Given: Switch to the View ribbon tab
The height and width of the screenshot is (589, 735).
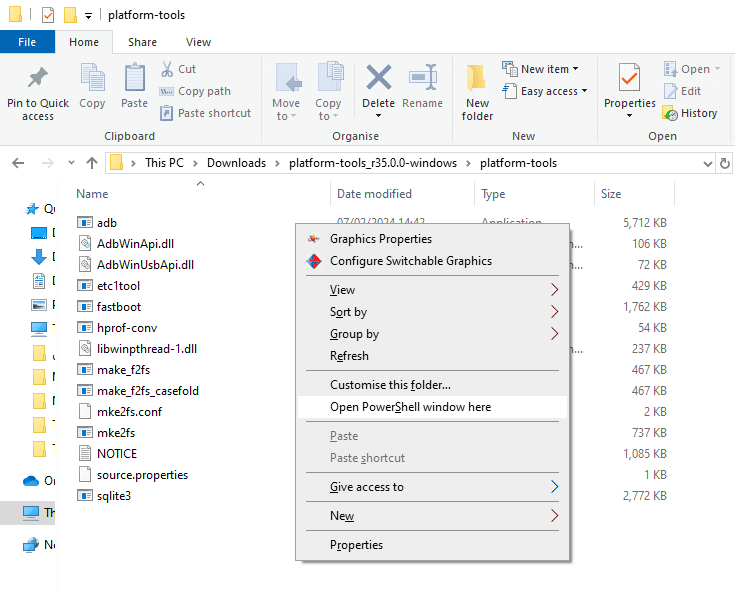Looking at the screenshot, I should (x=198, y=42).
